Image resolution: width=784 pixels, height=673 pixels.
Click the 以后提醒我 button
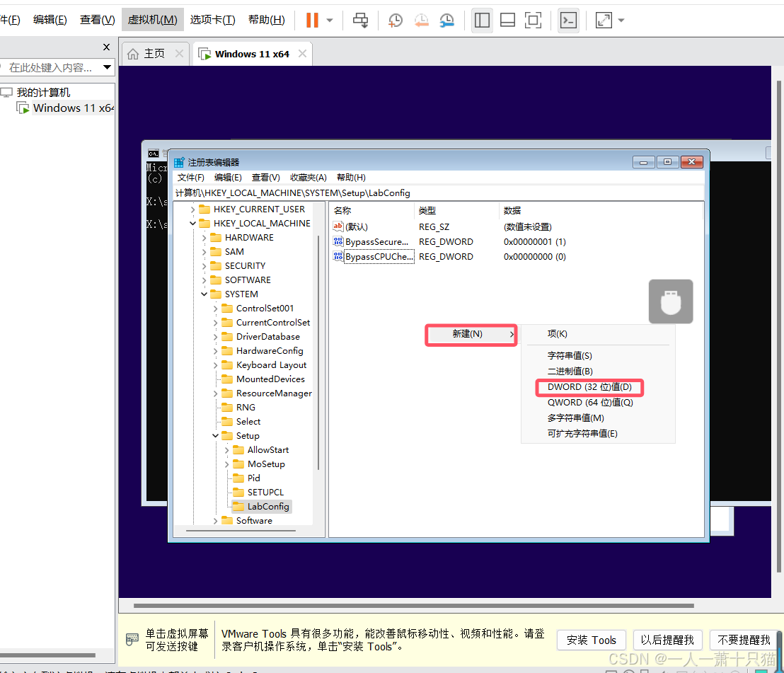coord(667,640)
